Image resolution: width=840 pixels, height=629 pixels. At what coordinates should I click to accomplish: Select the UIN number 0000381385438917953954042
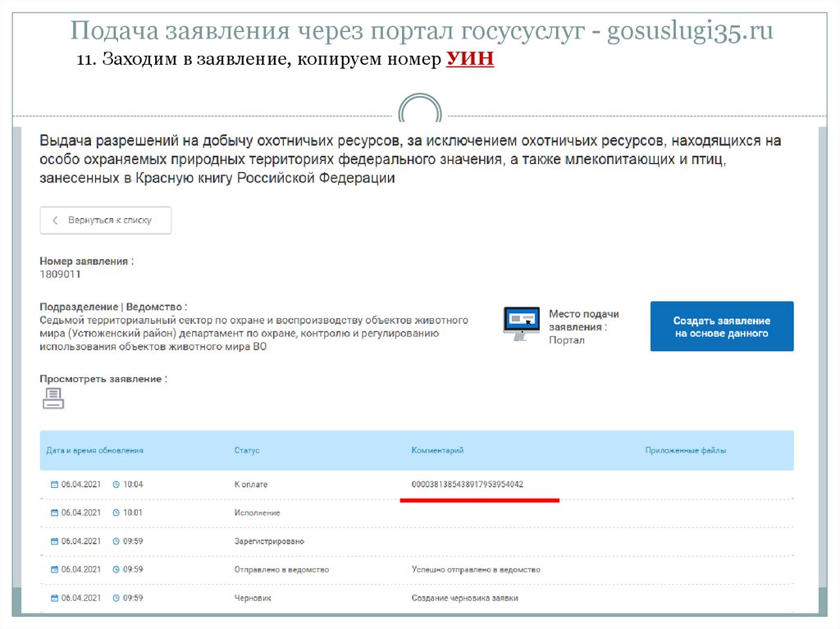coord(467,485)
